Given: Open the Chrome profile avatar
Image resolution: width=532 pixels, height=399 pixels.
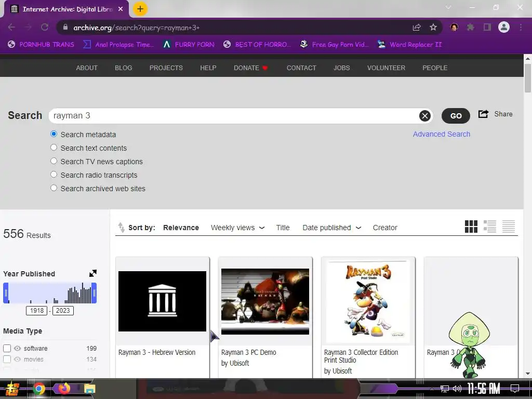Looking at the screenshot, I should tap(504, 27).
